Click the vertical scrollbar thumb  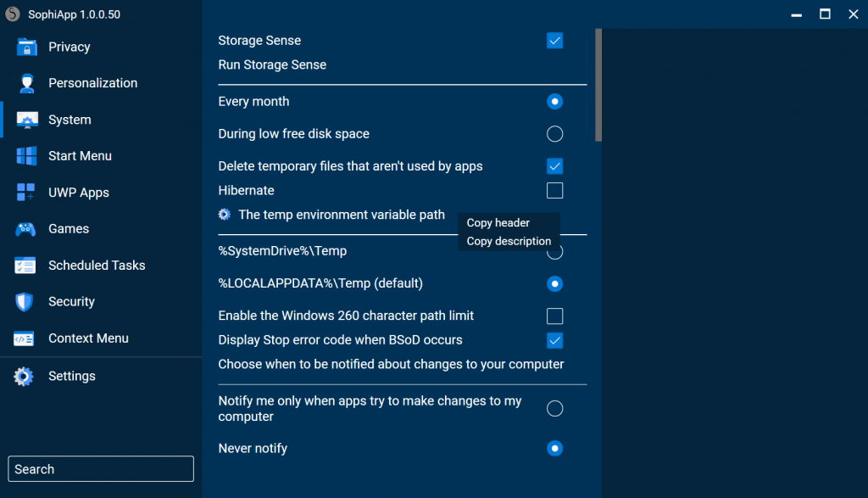(598, 85)
